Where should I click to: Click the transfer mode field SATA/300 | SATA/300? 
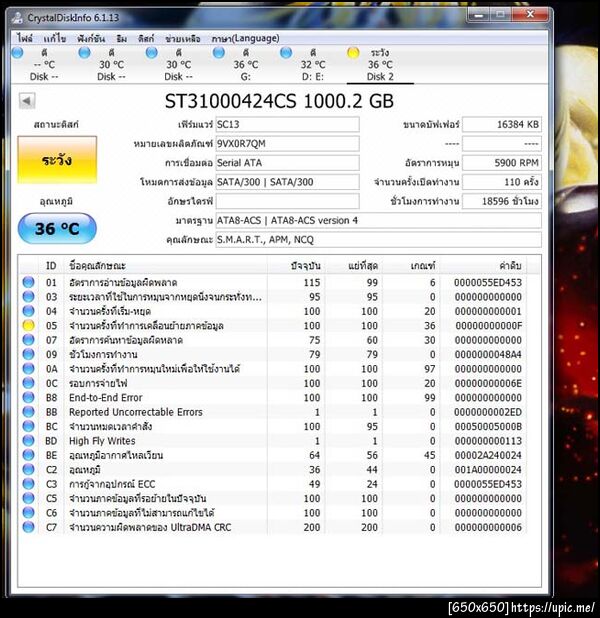point(287,182)
